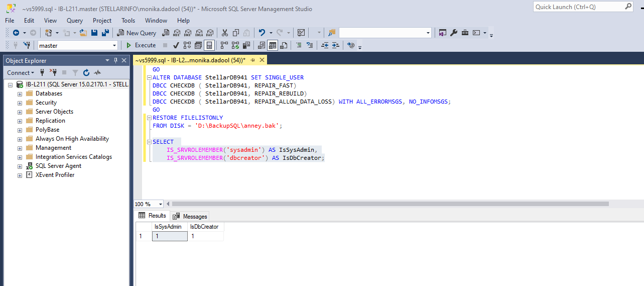Switch to the Results tab
The height and width of the screenshot is (286, 644).
tap(152, 216)
